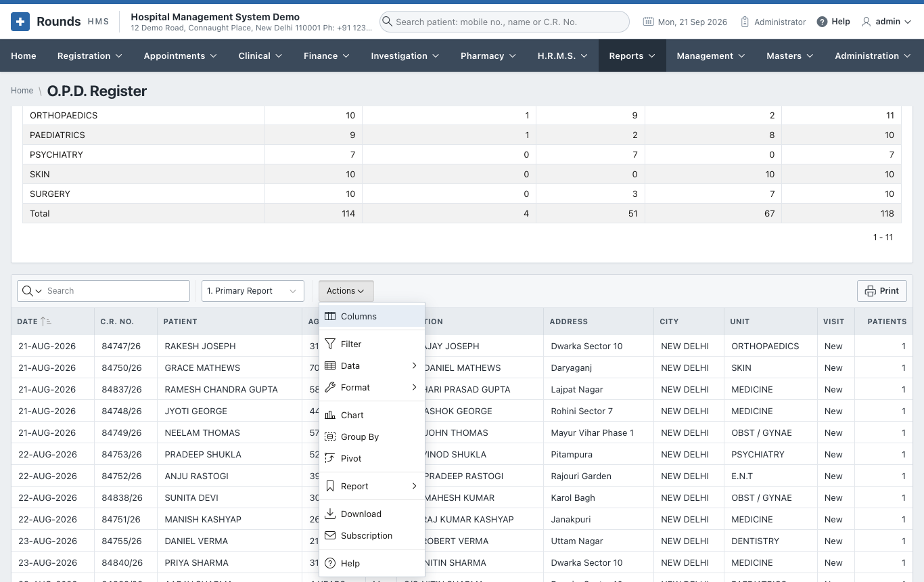Screen dimensions: 924x582
Task: Click the Filter funnel icon
Action: [330, 344]
